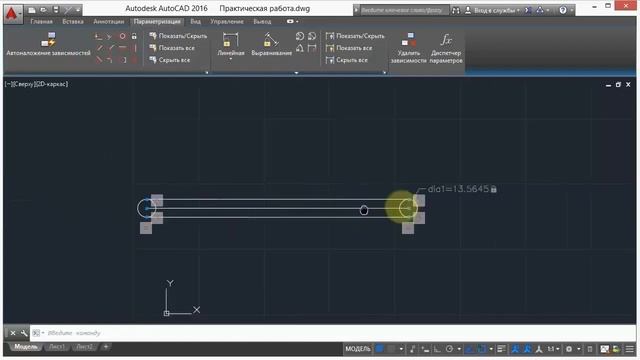Viewport: 640px width, 360px height.
Task: Switch to the Вид ribbon tab
Action: 196,21
